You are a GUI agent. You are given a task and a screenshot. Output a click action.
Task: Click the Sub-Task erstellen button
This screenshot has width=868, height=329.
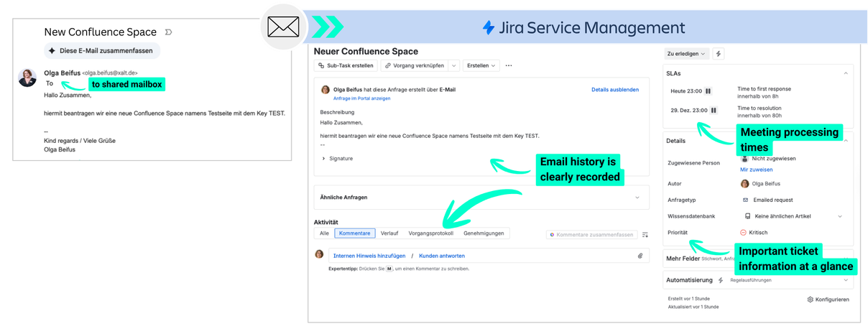point(346,65)
